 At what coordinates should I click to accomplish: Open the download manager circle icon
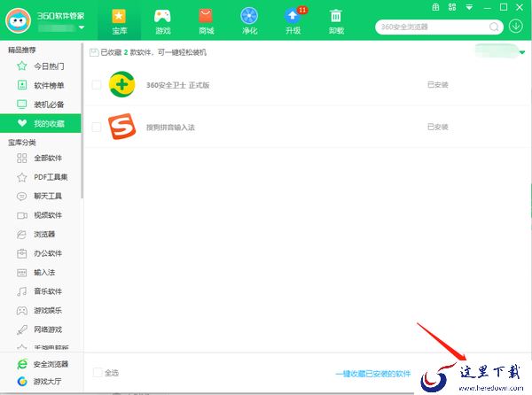click(x=516, y=27)
